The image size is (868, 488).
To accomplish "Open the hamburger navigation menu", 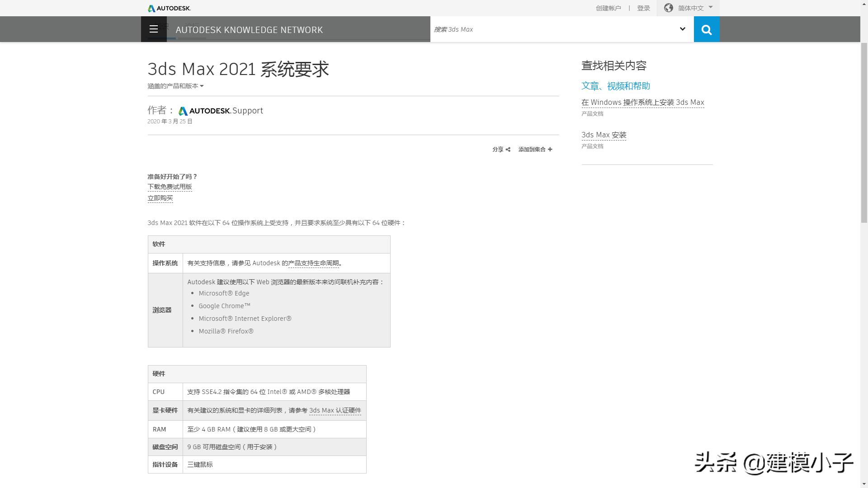I will 154,29.
